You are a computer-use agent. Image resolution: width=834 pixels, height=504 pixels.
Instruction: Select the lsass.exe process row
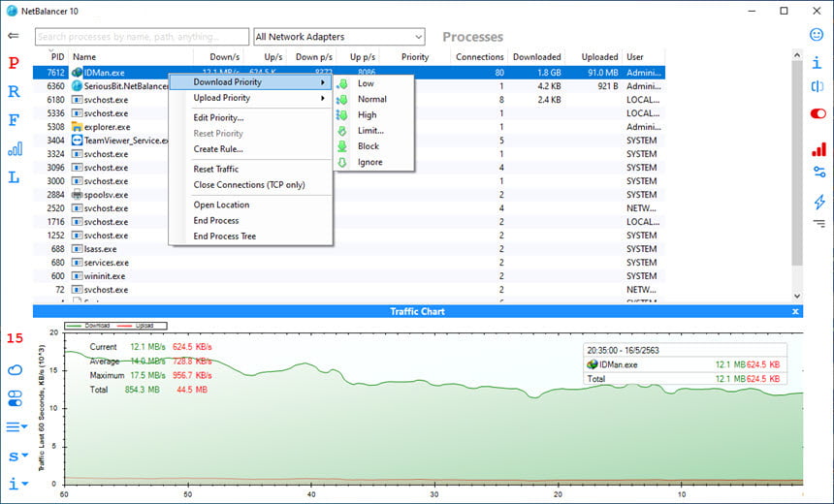[x=349, y=249]
